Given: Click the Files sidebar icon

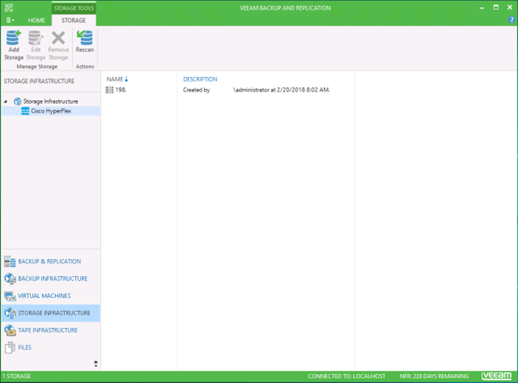Looking at the screenshot, I should click(x=10, y=348).
